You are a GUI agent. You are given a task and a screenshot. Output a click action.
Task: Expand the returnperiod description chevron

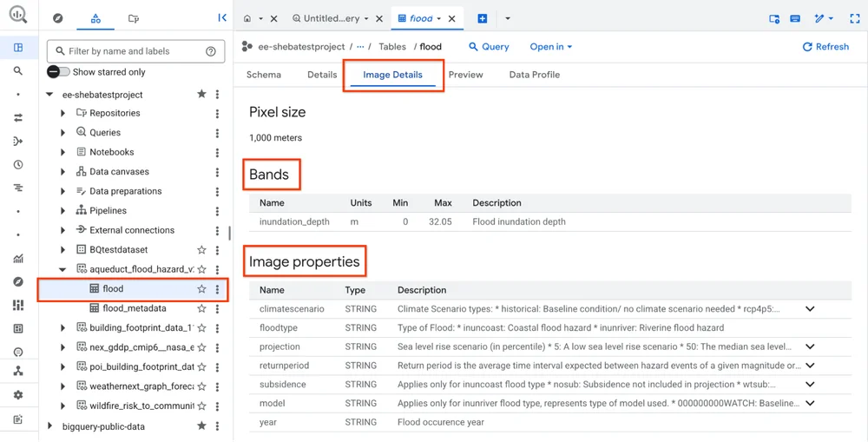[810, 366]
